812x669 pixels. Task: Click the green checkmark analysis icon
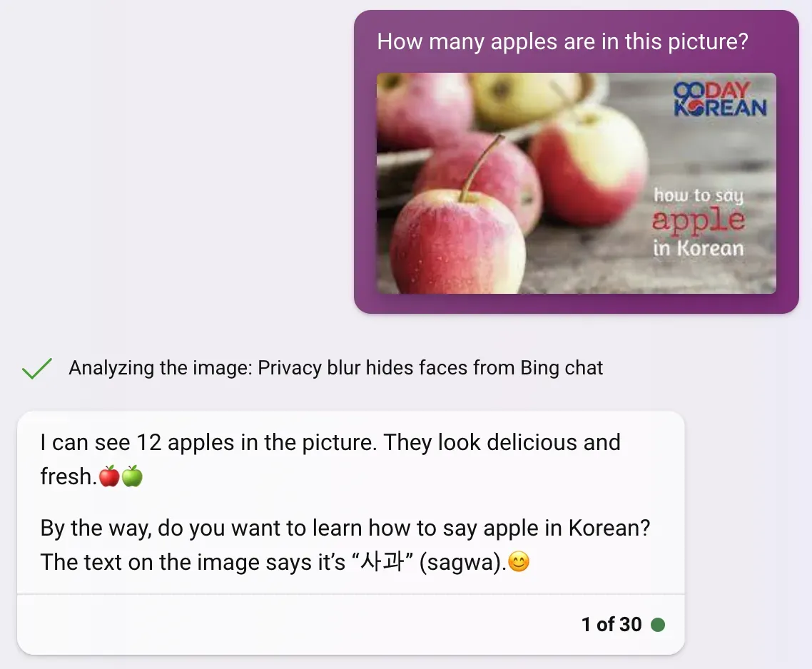(x=37, y=368)
